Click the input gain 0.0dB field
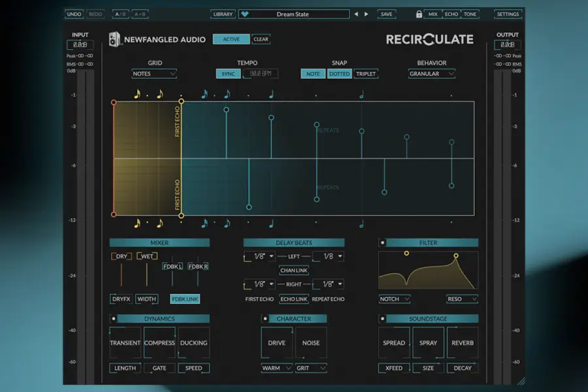Image resolution: width=588 pixels, height=392 pixels. [80, 44]
